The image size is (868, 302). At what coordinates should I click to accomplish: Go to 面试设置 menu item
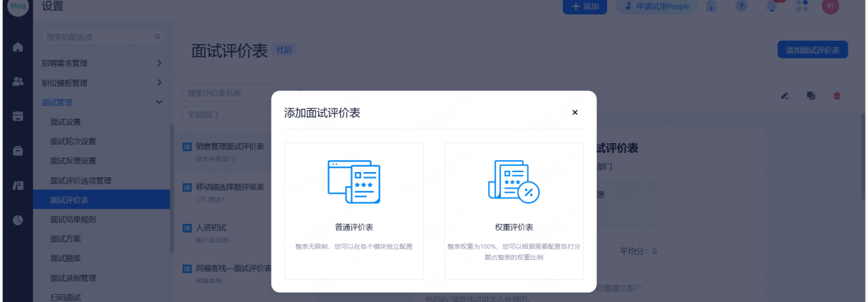coord(66,122)
